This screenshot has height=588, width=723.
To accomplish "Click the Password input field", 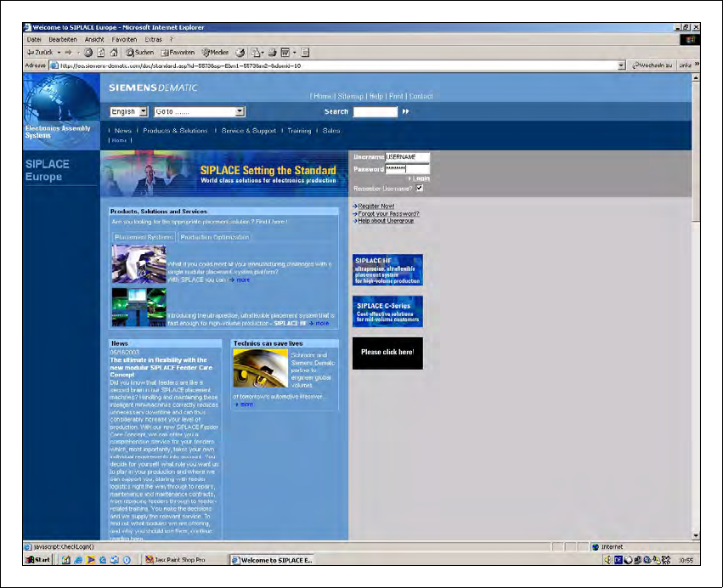I will tap(408, 169).
